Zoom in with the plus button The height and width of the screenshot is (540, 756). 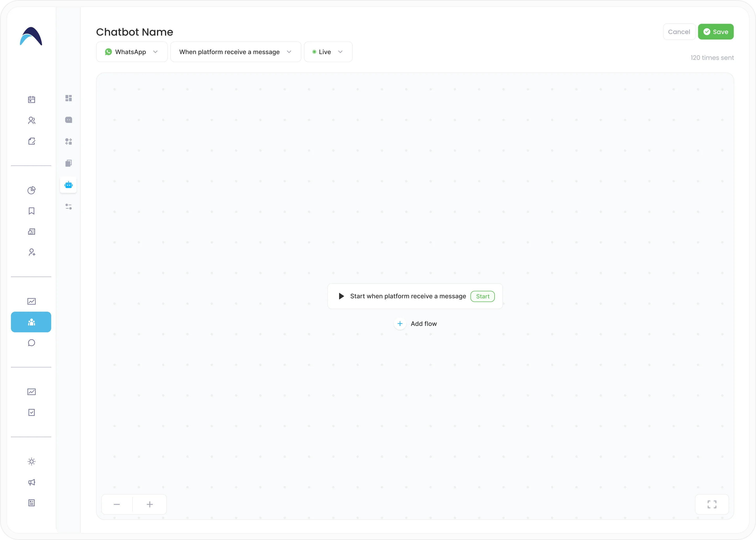(150, 505)
